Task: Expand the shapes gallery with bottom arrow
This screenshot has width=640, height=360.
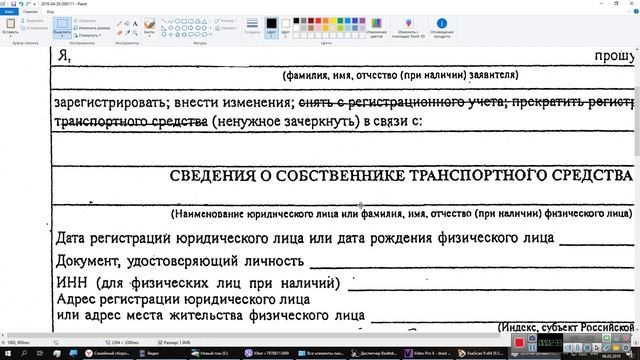Action: tap(211, 35)
